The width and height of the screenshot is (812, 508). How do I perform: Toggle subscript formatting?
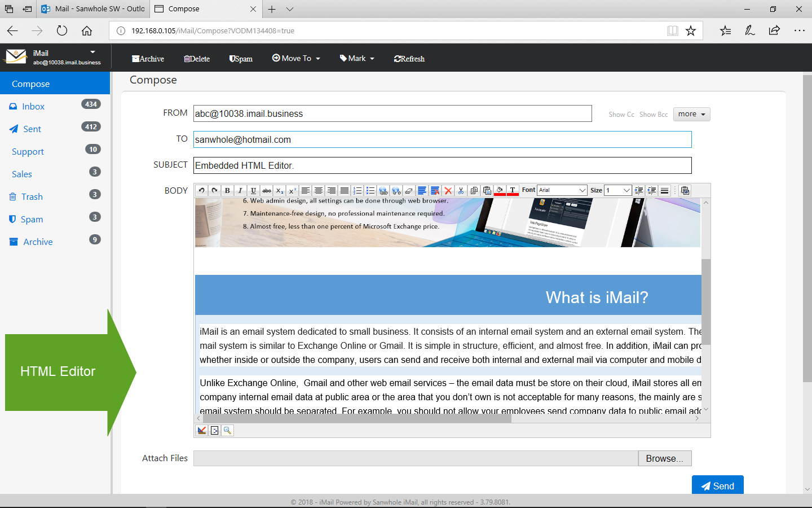pos(280,190)
